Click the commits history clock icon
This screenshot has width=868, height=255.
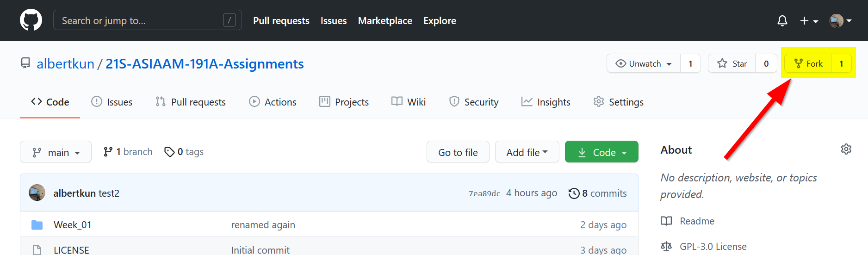[x=574, y=193]
